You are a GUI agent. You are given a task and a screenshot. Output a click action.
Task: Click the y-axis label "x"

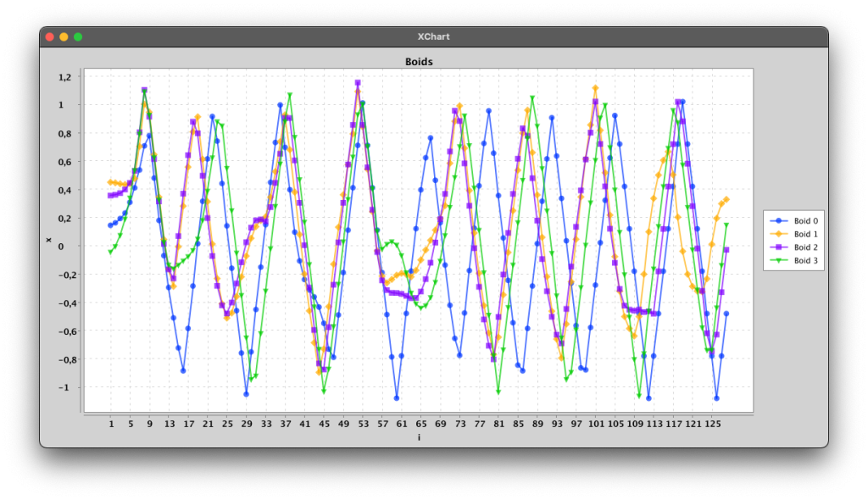coord(48,241)
